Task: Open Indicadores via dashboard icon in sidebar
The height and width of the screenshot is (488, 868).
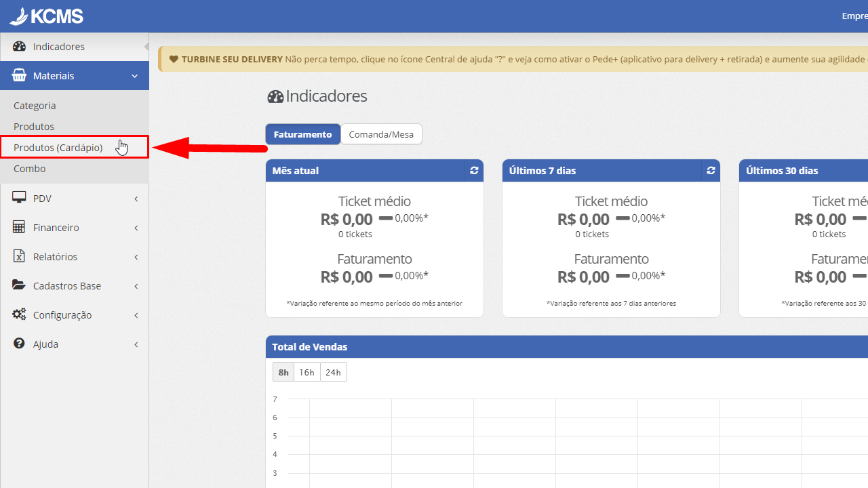Action: [x=20, y=47]
